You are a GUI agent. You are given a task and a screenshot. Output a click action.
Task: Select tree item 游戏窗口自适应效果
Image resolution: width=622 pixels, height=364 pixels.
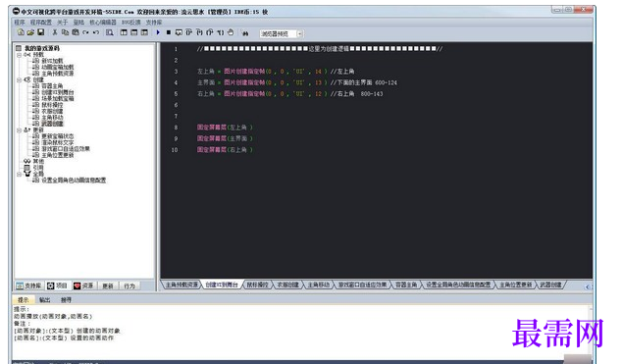(x=66, y=149)
